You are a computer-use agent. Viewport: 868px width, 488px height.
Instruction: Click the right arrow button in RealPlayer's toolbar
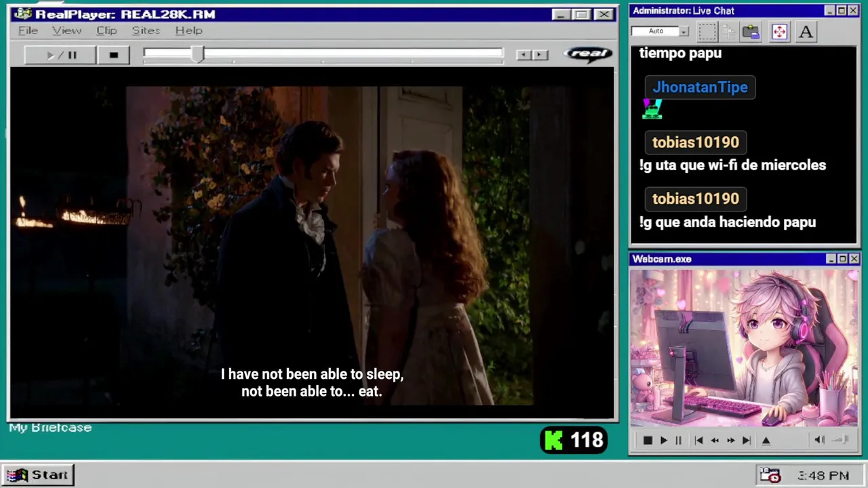540,55
